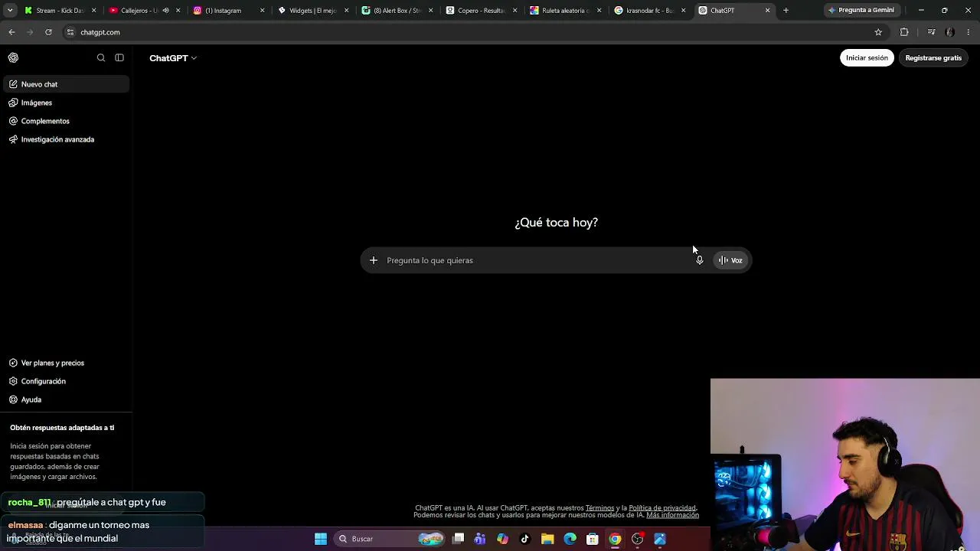Open the Chrome three-dot menu

pyautogui.click(x=969, y=32)
